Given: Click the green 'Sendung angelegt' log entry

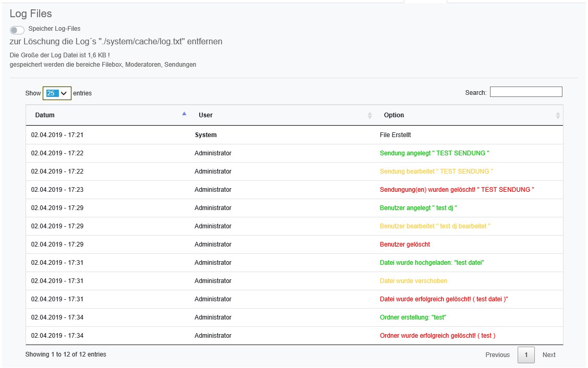Looking at the screenshot, I should click(x=434, y=153).
